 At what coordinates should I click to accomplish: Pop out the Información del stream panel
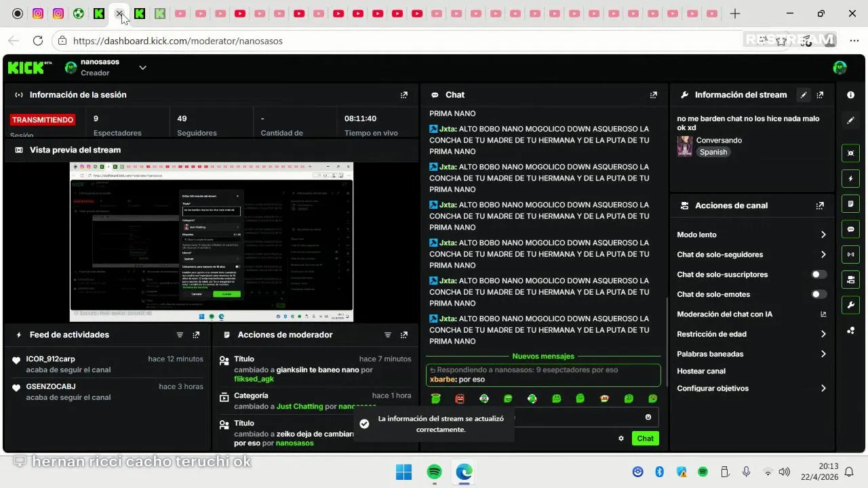820,95
